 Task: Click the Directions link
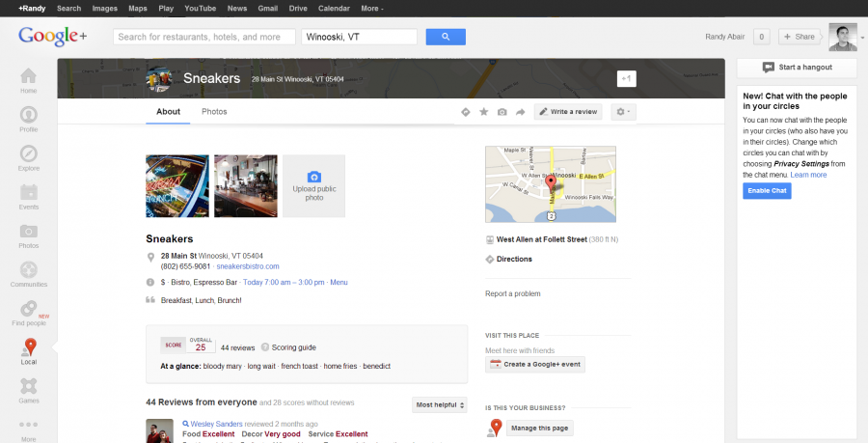coord(514,260)
